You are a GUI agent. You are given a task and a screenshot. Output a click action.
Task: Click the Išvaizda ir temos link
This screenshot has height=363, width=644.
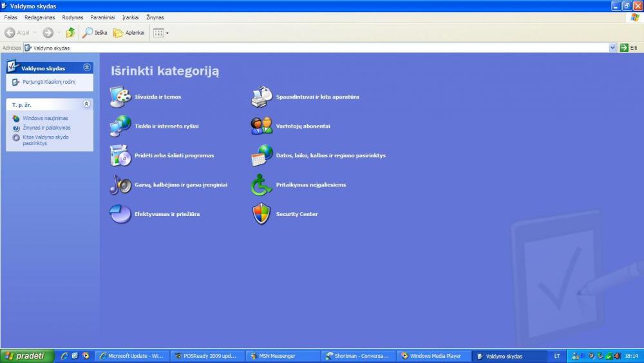(158, 97)
